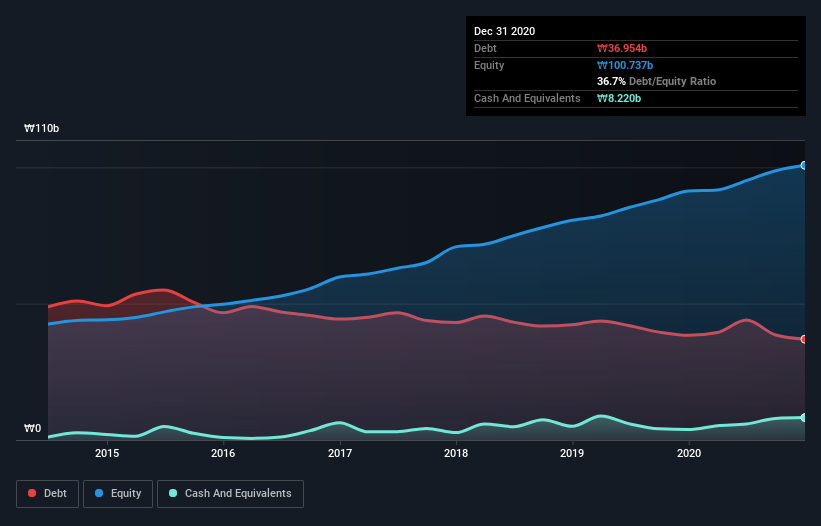Screen dimensions: 821x526
Task: Click the blue Equity endpoint marker
Action: 804,165
